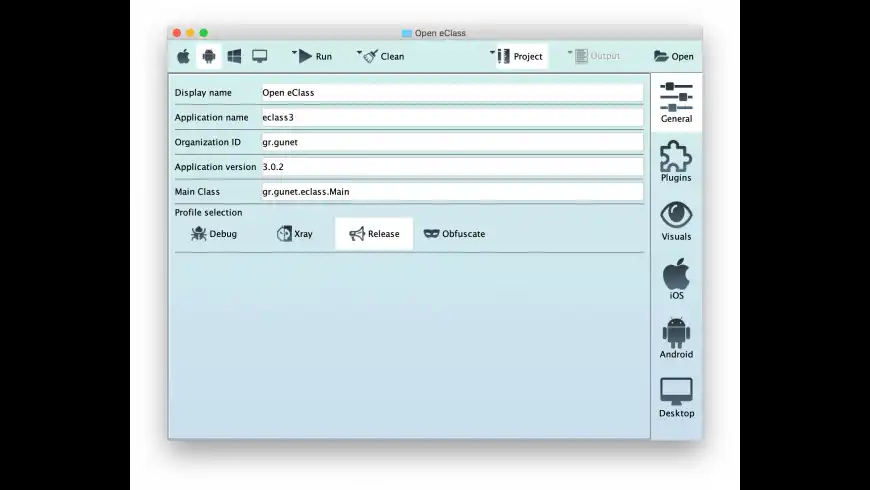Click the Organization ID field

pyautogui.click(x=452, y=142)
